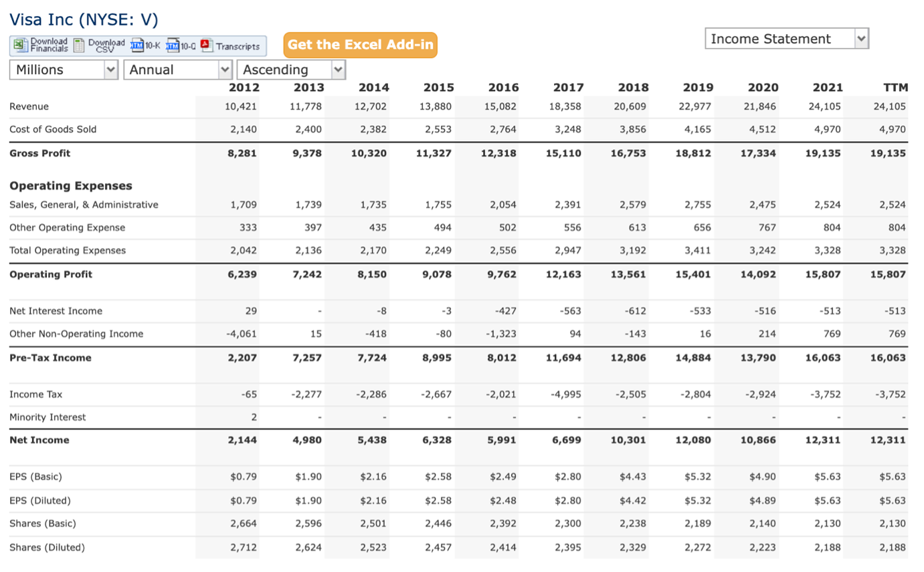The width and height of the screenshot is (924, 572).
Task: Select the 2020 column header
Action: (x=763, y=87)
